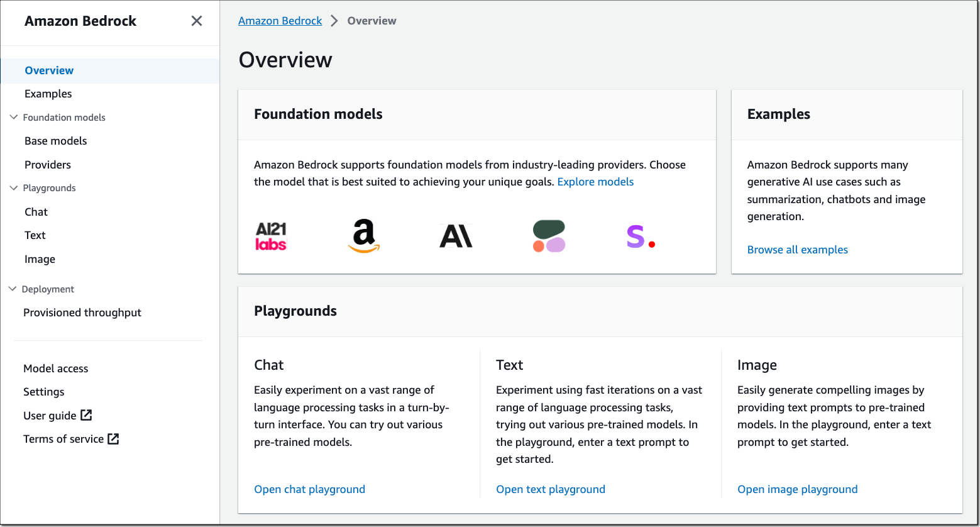This screenshot has width=980, height=527.
Task: Click the large Overview page title
Action: 285,60
